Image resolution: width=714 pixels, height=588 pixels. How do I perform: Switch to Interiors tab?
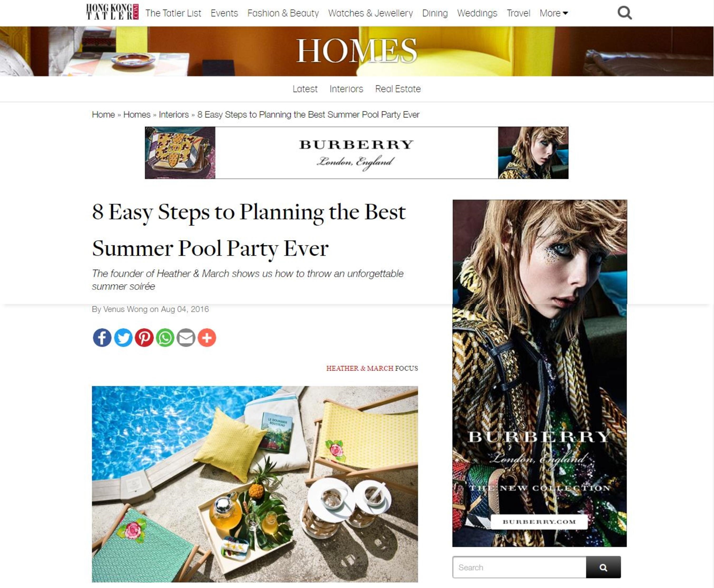346,89
